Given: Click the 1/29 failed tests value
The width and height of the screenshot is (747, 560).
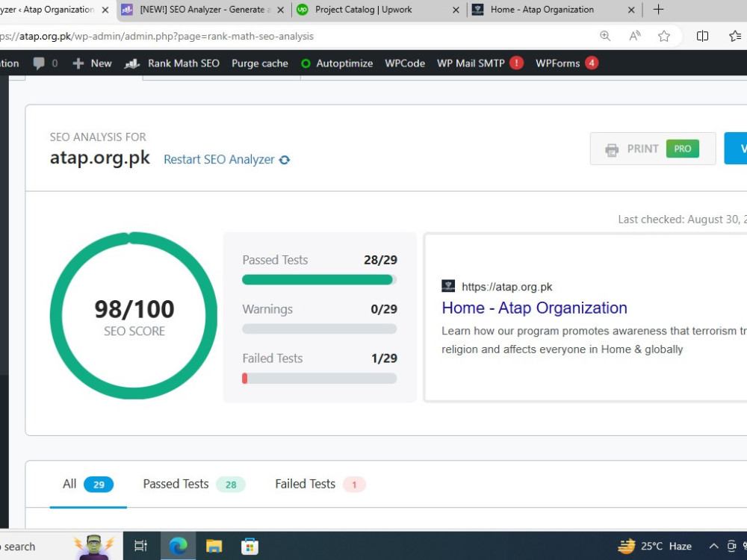Looking at the screenshot, I should pyautogui.click(x=384, y=358).
